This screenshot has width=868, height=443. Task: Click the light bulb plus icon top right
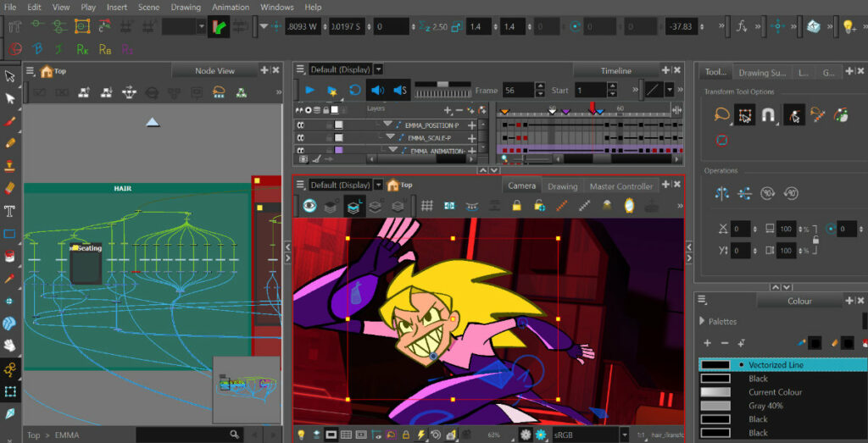849,26
